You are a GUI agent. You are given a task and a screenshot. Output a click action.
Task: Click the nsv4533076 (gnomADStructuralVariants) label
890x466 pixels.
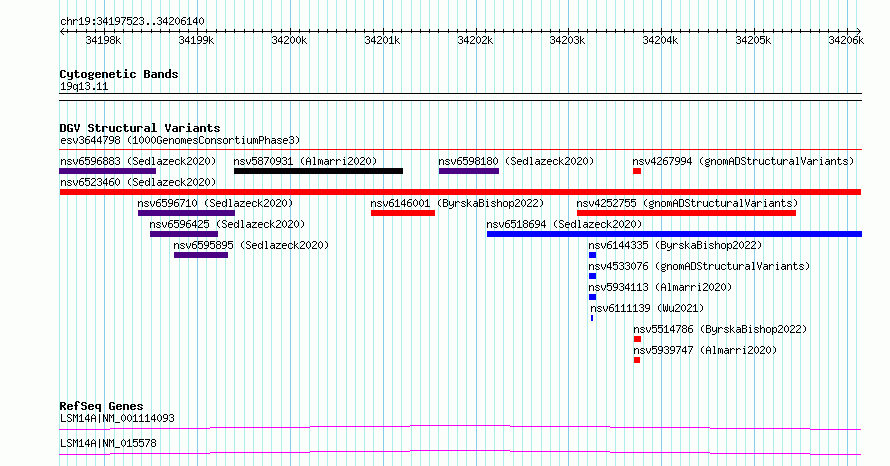[699, 266]
